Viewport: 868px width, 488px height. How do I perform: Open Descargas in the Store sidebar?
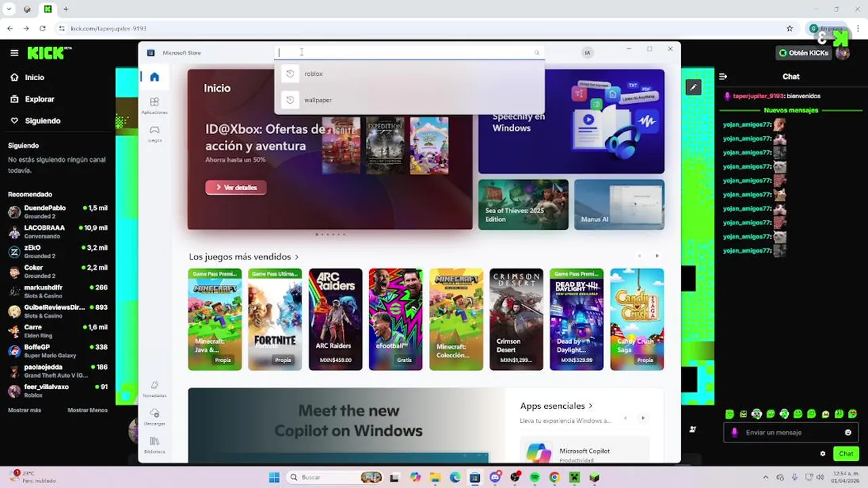[x=154, y=416]
